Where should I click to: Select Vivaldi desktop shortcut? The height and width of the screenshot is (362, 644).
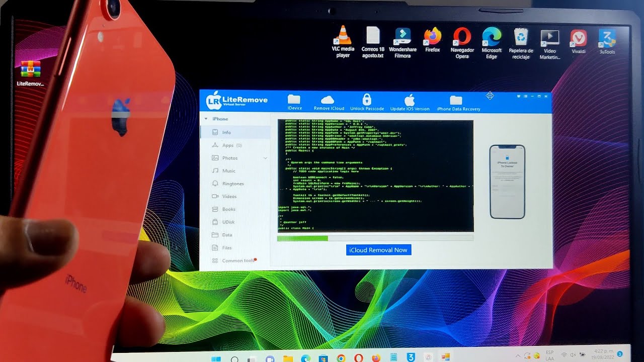pyautogui.click(x=579, y=42)
